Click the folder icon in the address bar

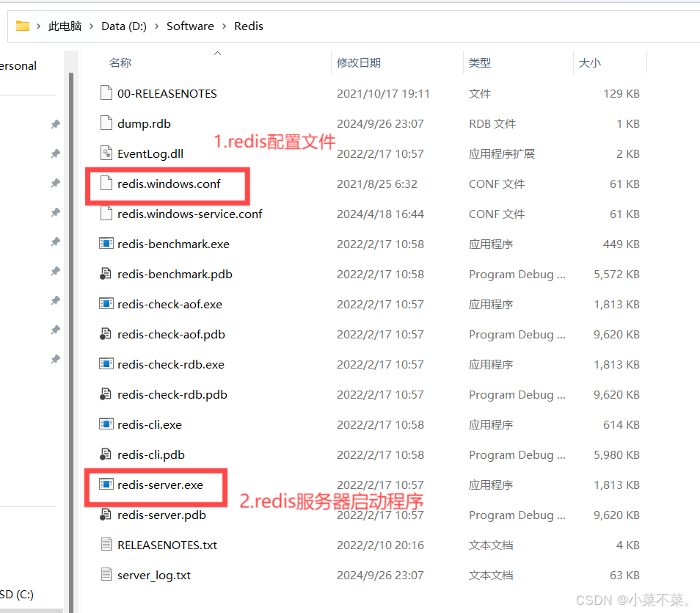pyautogui.click(x=22, y=26)
